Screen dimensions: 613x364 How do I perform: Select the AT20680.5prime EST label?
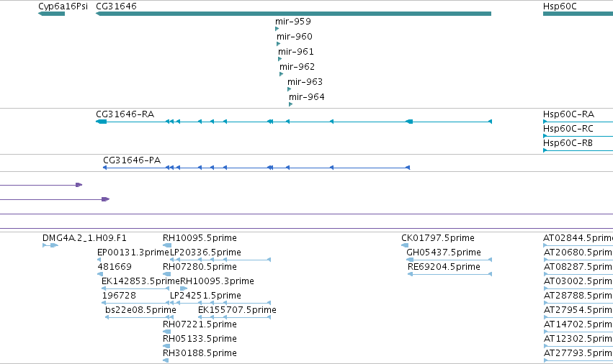point(578,252)
